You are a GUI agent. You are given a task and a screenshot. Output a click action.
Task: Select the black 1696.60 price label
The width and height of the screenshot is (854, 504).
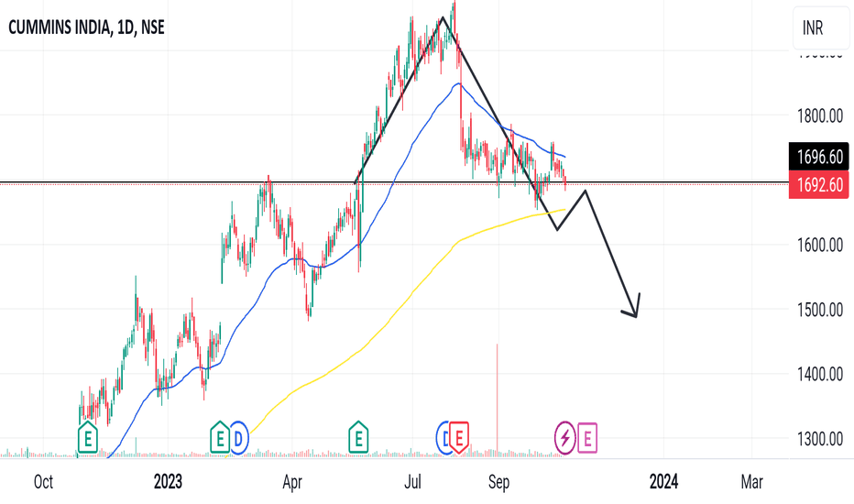click(818, 157)
